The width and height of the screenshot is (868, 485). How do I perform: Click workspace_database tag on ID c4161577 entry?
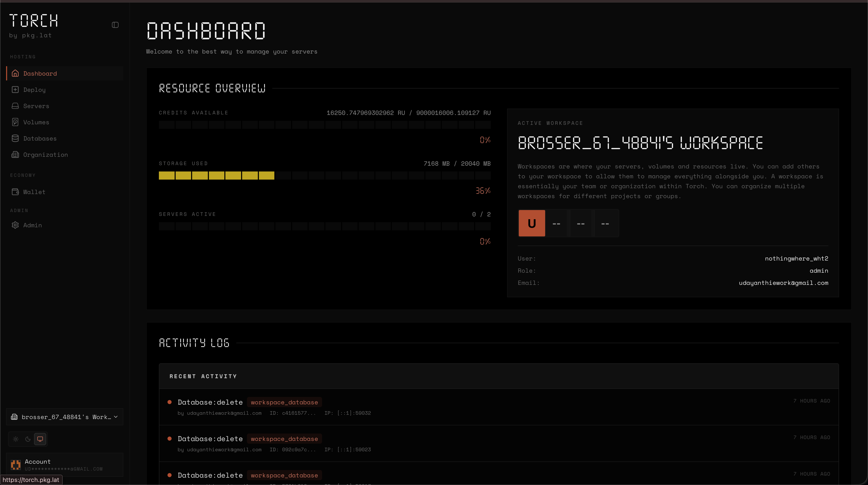click(x=284, y=402)
